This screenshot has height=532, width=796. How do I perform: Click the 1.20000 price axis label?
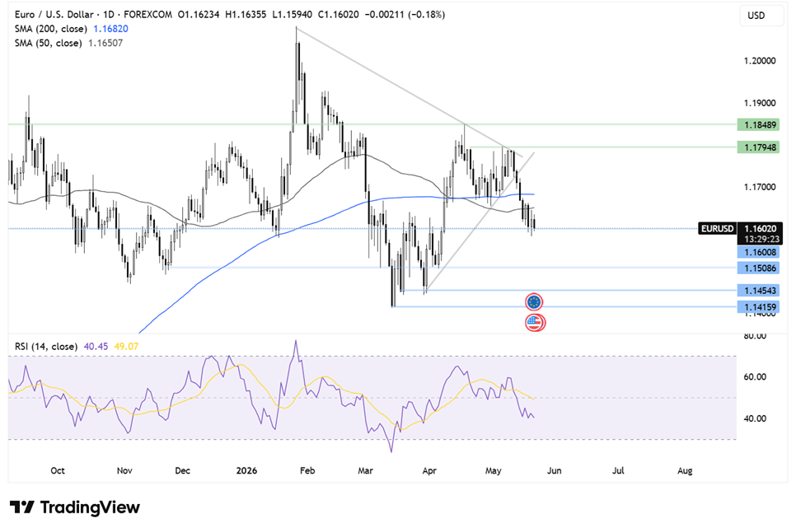(760, 61)
